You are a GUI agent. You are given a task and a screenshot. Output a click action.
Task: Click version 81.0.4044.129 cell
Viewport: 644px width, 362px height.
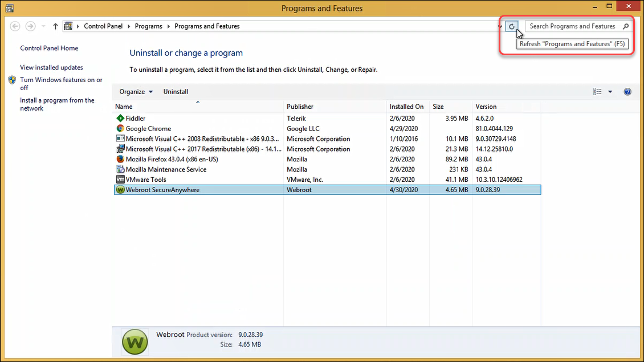tap(494, 129)
